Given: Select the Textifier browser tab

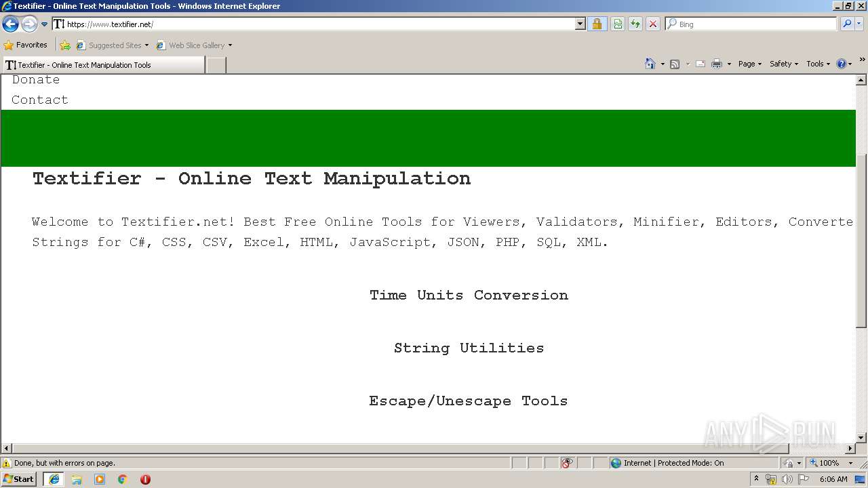Looking at the screenshot, I should coord(103,65).
